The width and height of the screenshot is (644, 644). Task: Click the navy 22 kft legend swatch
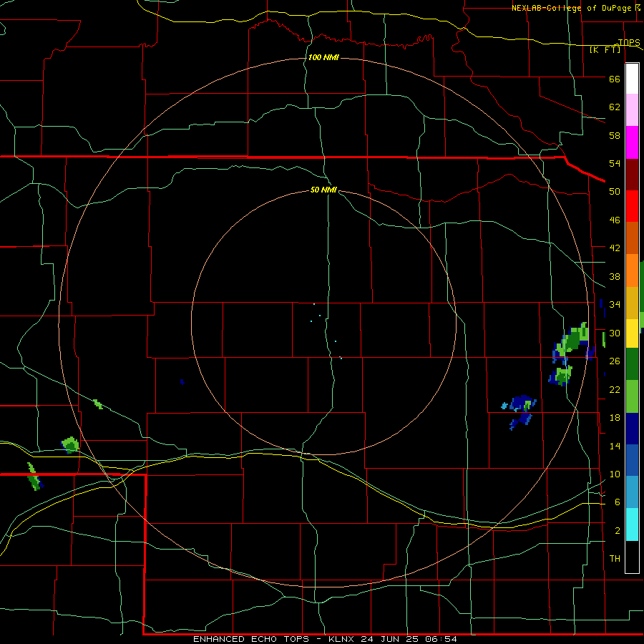click(632, 429)
